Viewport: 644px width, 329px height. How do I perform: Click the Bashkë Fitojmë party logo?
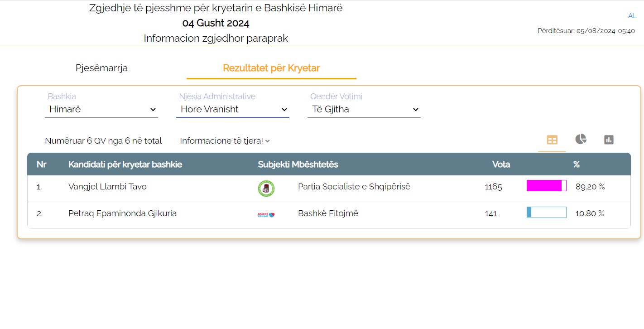(x=266, y=214)
